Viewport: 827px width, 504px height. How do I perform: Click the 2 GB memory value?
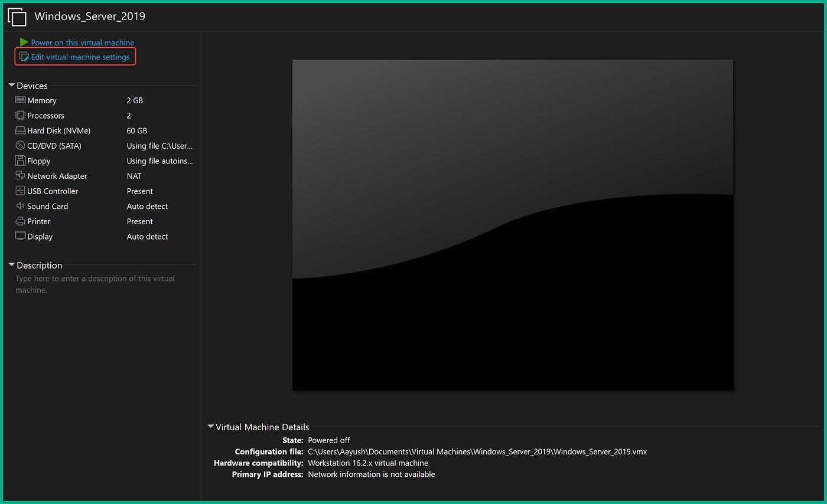135,100
